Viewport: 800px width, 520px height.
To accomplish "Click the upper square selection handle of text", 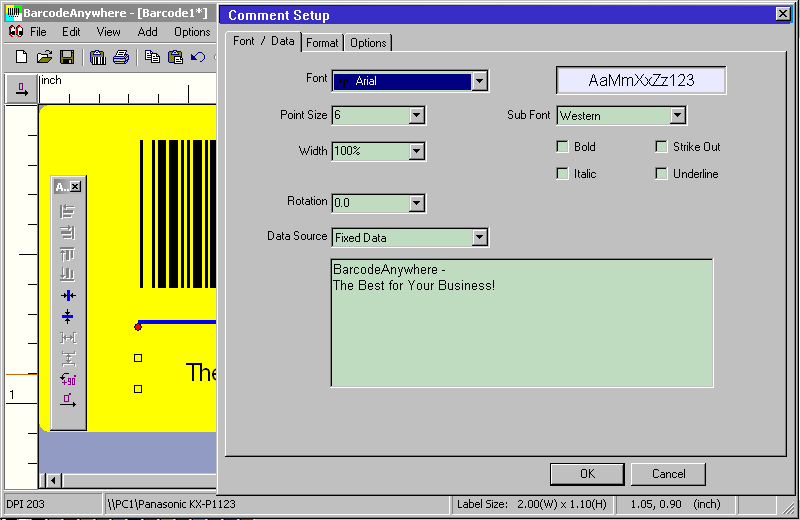I will 138,358.
